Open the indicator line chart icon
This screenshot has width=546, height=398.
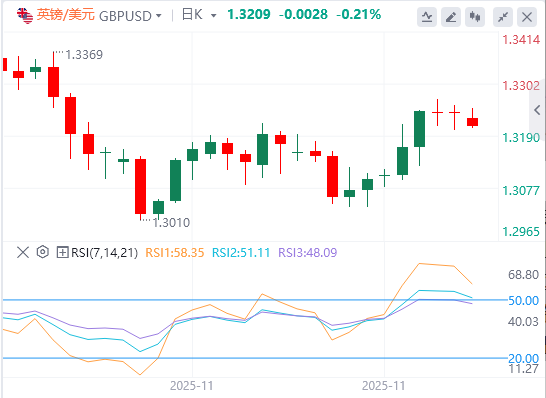tap(427, 17)
